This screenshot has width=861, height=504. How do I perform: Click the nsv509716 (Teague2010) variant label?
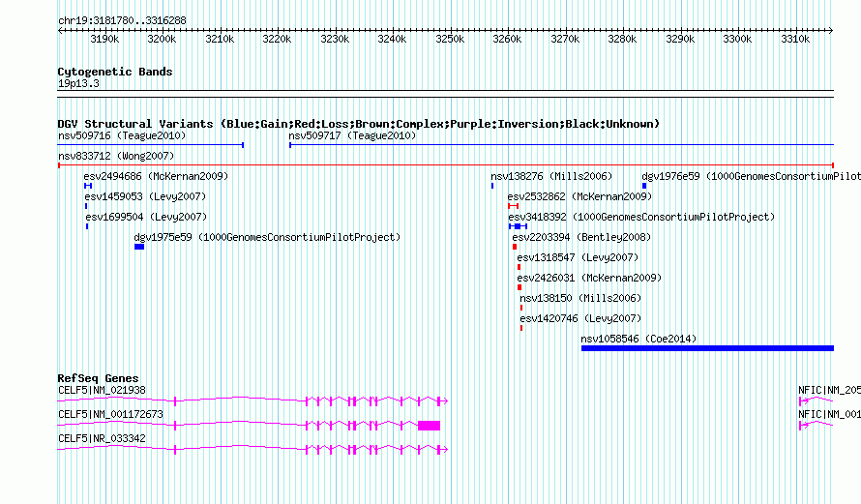click(x=122, y=135)
